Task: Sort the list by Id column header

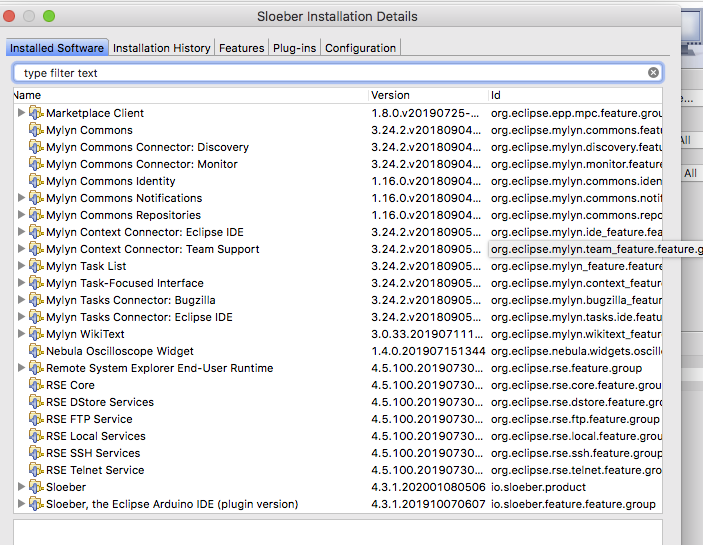Action: coord(575,95)
